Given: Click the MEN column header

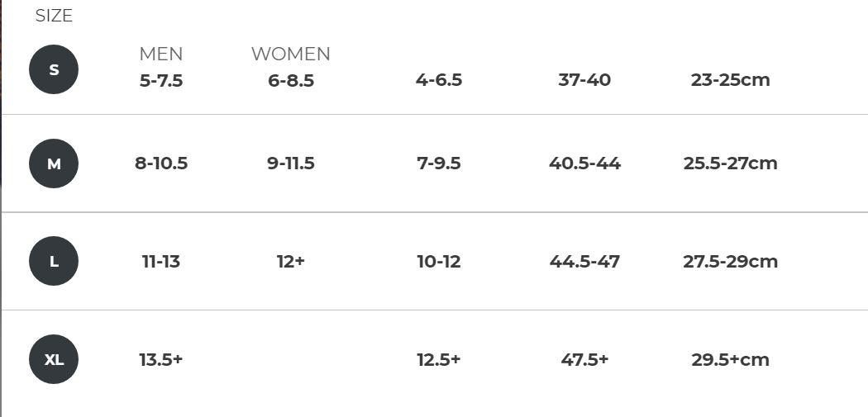Looking at the screenshot, I should (x=161, y=54).
